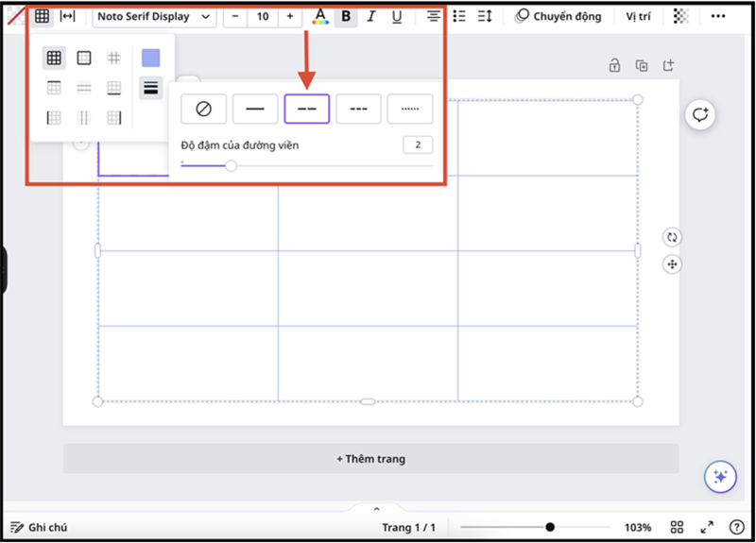Open the Chuyển động animation panel
This screenshot has width=756, height=543.
(558, 16)
